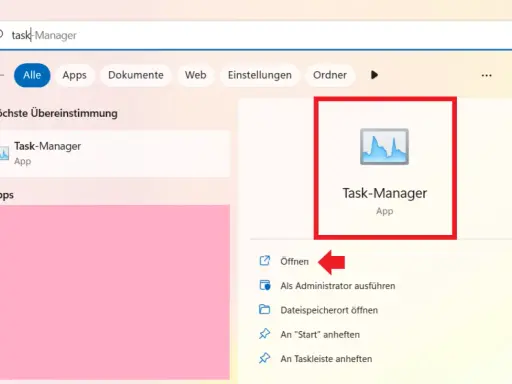Switch to the Ordner filter tab
The image size is (512, 384).
[x=330, y=75]
